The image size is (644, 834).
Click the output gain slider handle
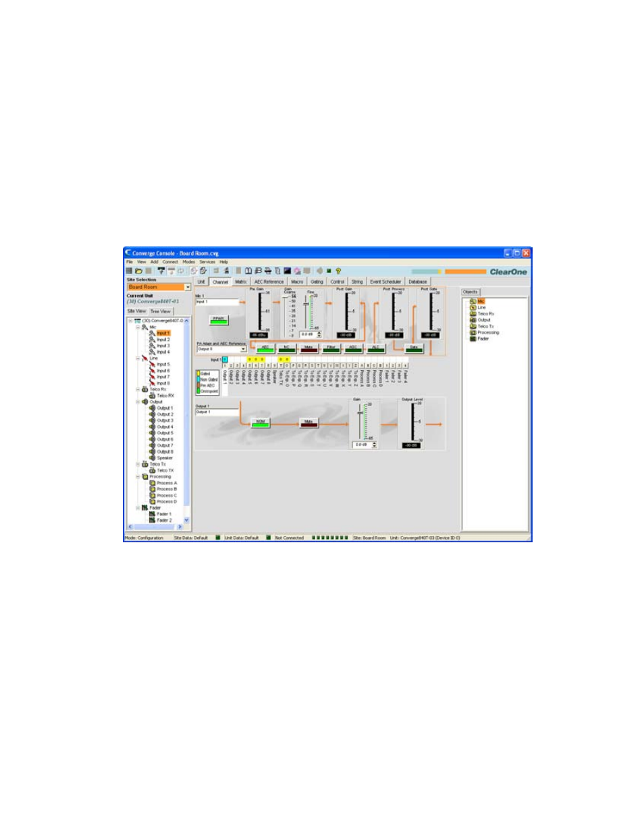(360, 414)
